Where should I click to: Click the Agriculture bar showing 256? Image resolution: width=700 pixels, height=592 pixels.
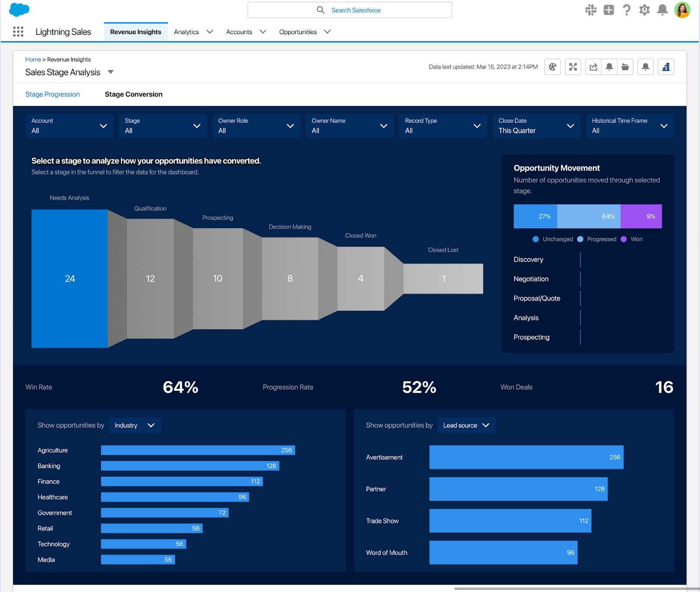(x=198, y=450)
